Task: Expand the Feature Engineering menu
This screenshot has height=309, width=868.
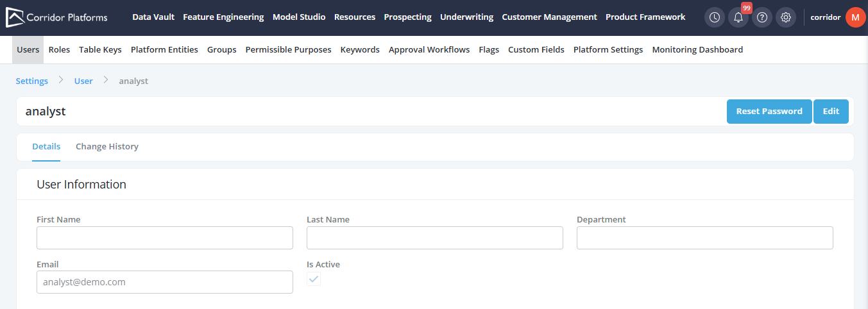Action: (223, 17)
